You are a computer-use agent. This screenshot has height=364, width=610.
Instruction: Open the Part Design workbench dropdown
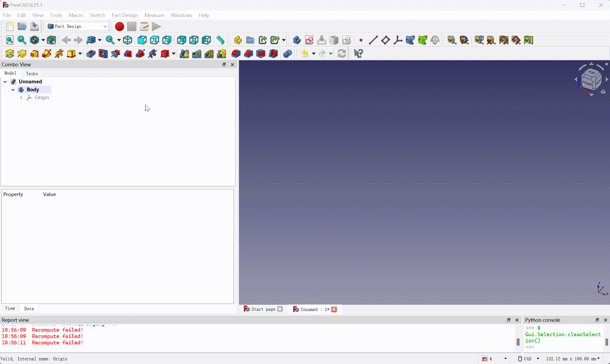(x=77, y=26)
